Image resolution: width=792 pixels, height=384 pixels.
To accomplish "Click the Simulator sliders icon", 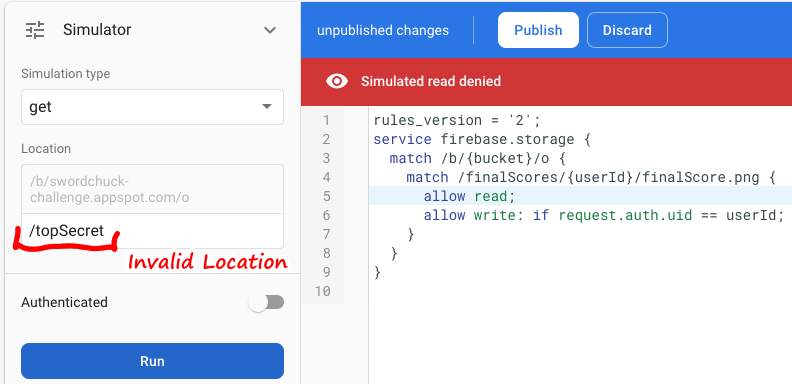I will point(35,30).
